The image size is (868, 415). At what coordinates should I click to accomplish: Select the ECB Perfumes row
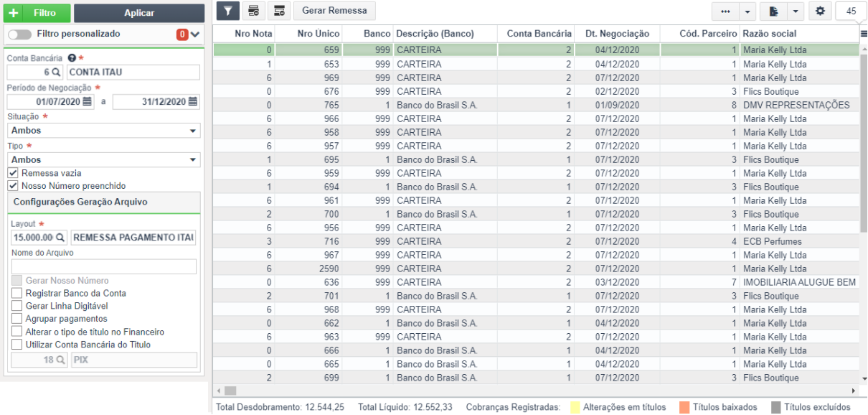(x=536, y=241)
